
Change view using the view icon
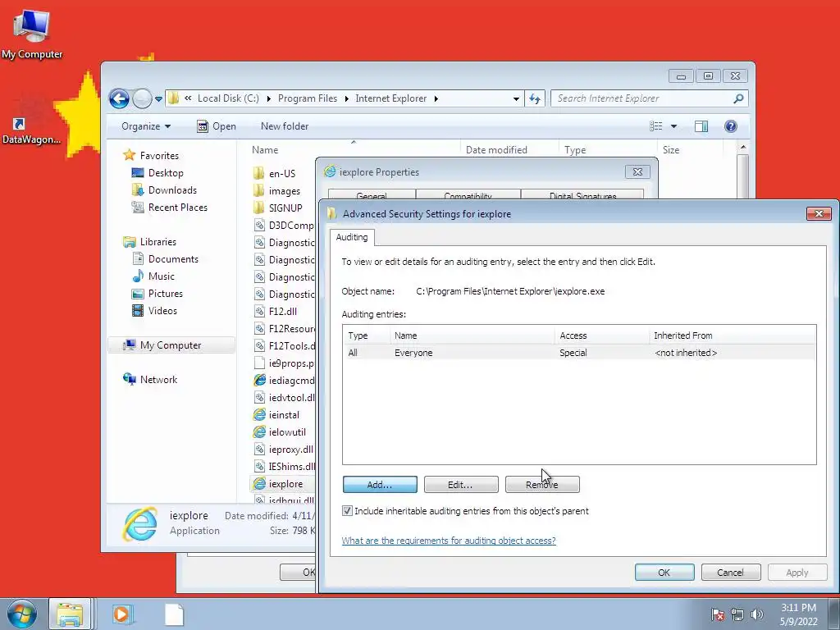[x=656, y=126]
